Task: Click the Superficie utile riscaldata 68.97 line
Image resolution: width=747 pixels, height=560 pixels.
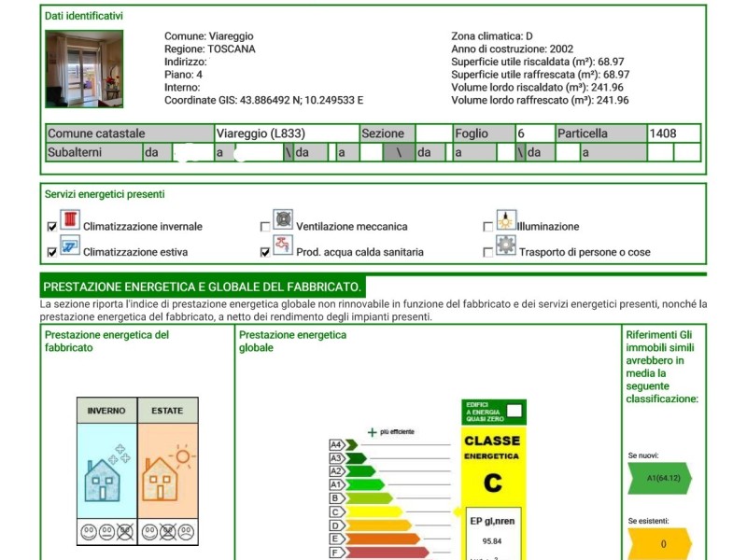Action: click(538, 62)
